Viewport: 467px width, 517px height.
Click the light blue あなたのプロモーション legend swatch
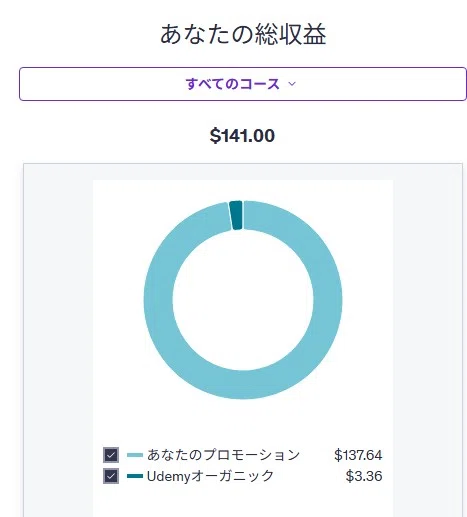(x=135, y=455)
